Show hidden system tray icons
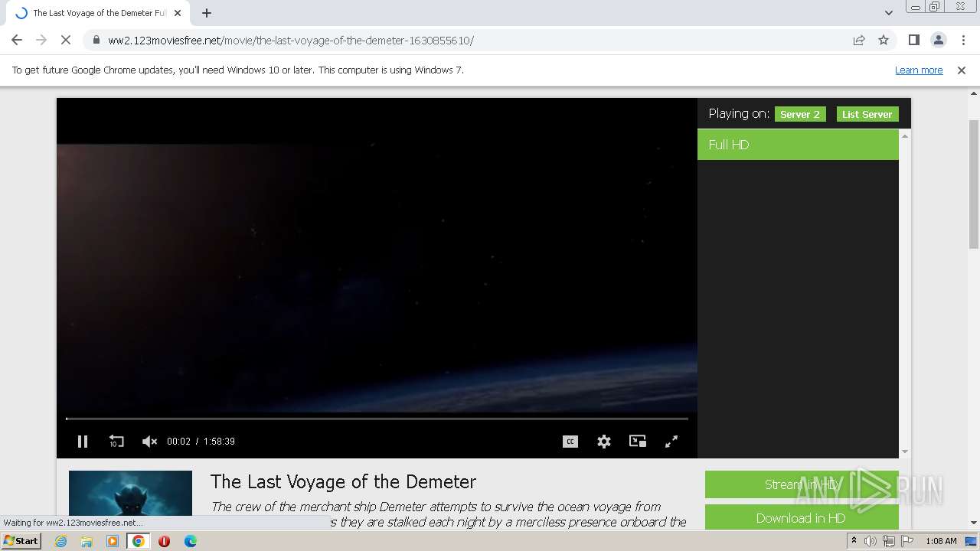This screenshot has width=980, height=551. [854, 541]
